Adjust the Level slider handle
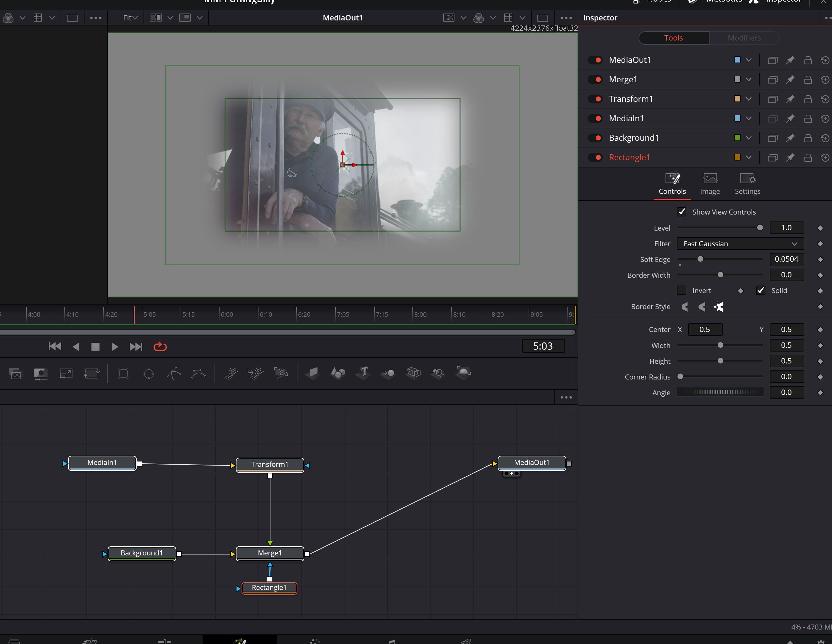The height and width of the screenshot is (644, 832). (x=760, y=228)
